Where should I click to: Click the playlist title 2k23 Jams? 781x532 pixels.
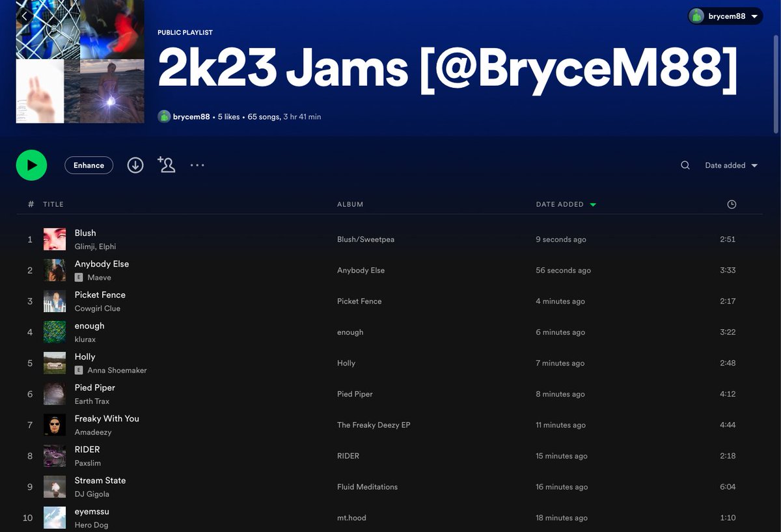(x=447, y=69)
